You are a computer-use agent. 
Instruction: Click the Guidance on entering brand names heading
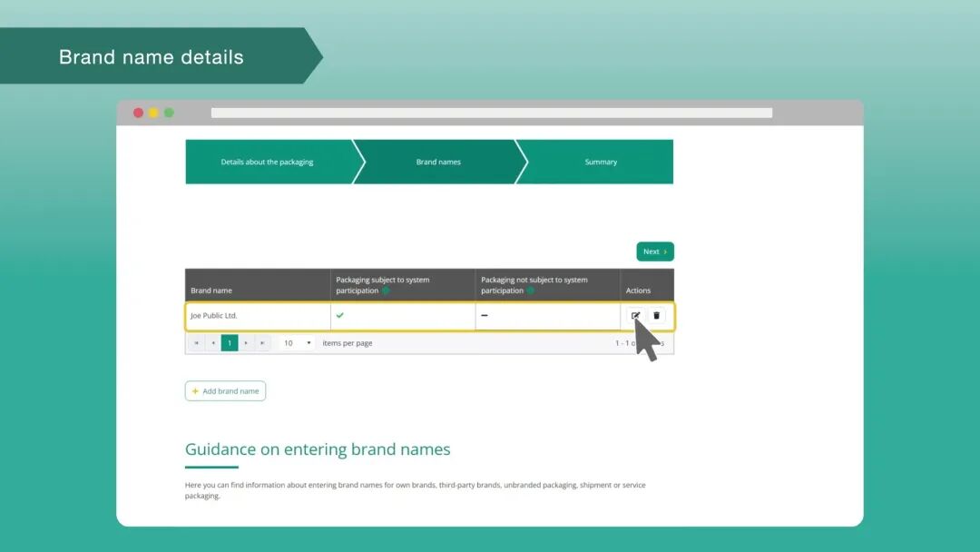tap(318, 448)
